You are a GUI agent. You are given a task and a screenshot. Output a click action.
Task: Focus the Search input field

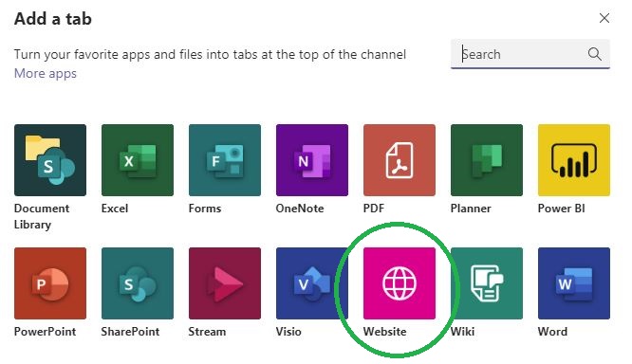530,54
